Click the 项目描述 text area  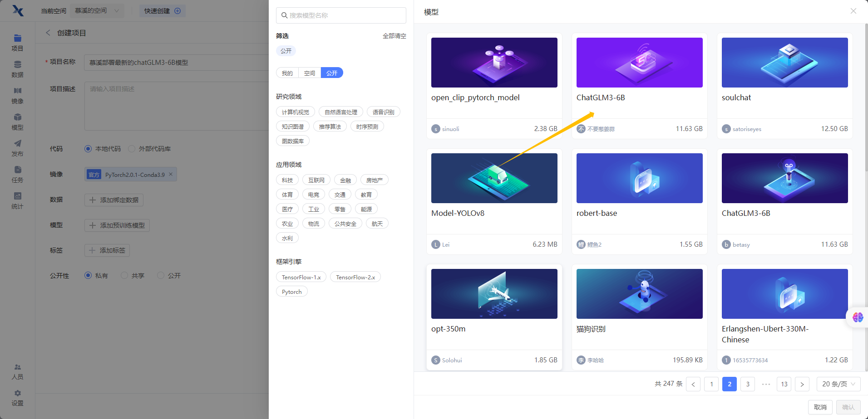click(x=177, y=106)
